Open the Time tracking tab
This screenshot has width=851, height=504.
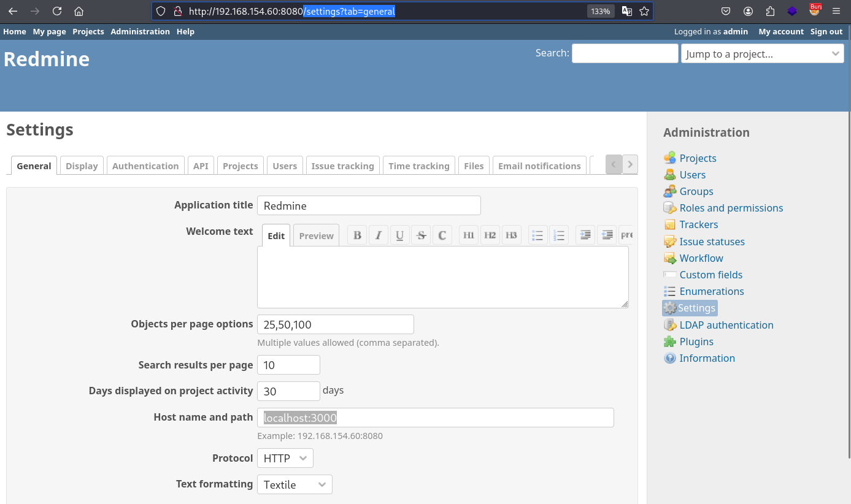click(x=419, y=166)
